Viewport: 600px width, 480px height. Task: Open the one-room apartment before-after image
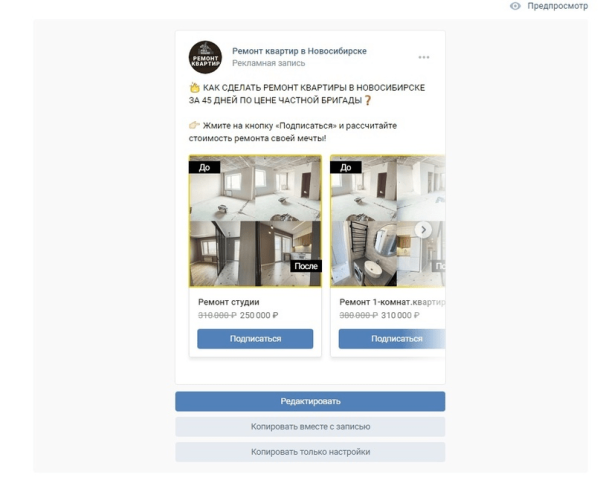(388, 221)
